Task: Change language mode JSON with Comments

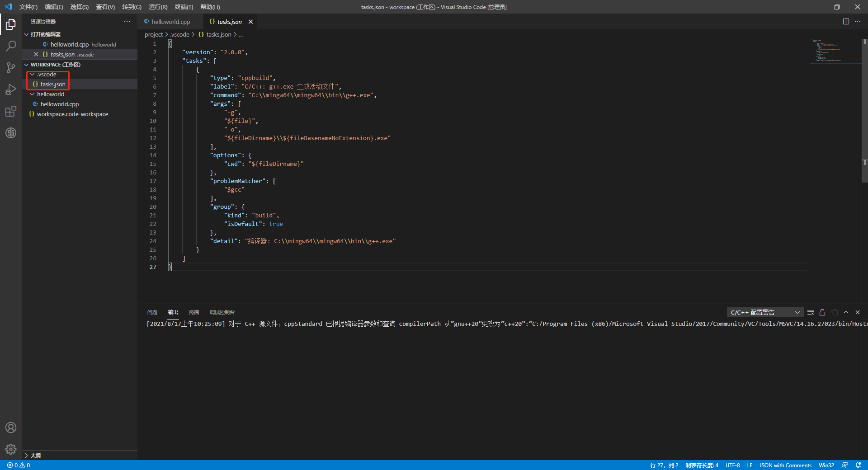Action: click(x=785, y=465)
